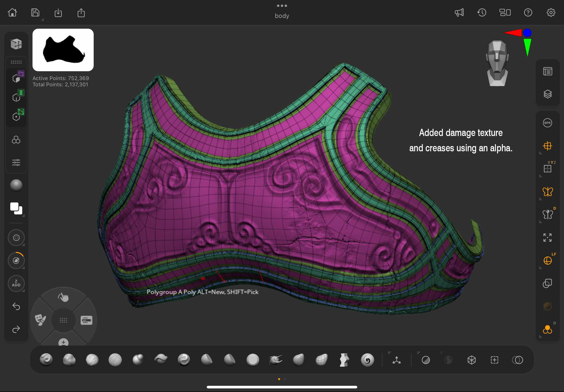Image resolution: width=564 pixels, height=392 pixels.
Task: Toggle the Zadd mode button
Action: (x=16, y=283)
